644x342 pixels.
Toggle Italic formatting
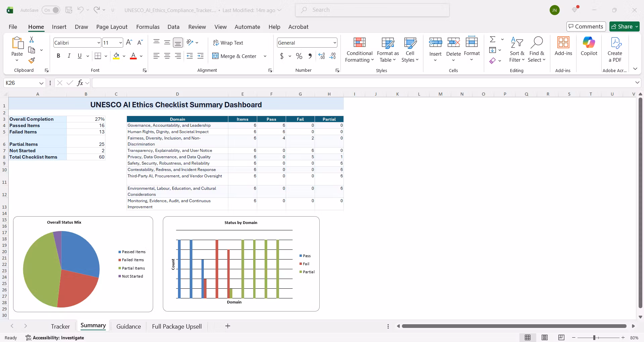pos(69,56)
